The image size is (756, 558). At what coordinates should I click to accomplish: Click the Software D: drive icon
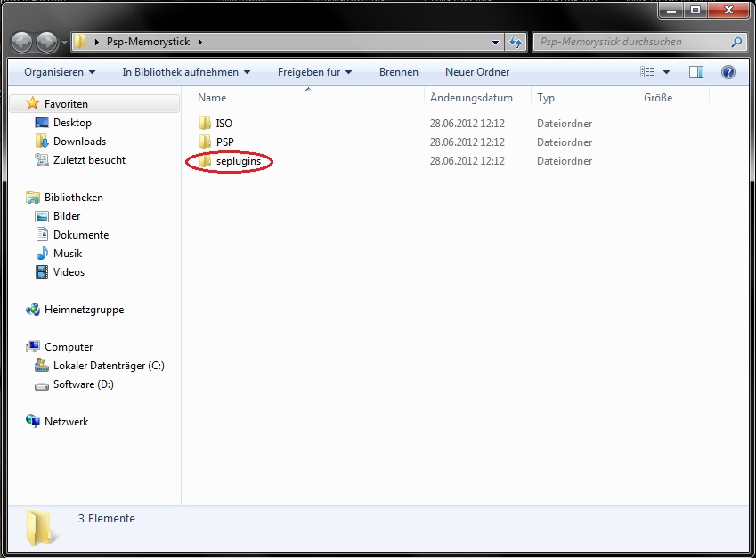[x=42, y=386]
